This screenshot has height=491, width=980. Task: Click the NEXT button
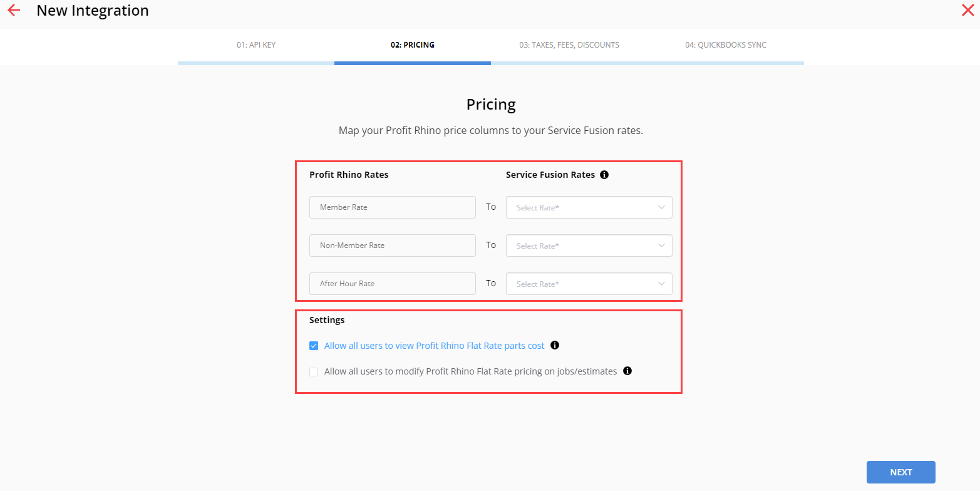pyautogui.click(x=901, y=472)
